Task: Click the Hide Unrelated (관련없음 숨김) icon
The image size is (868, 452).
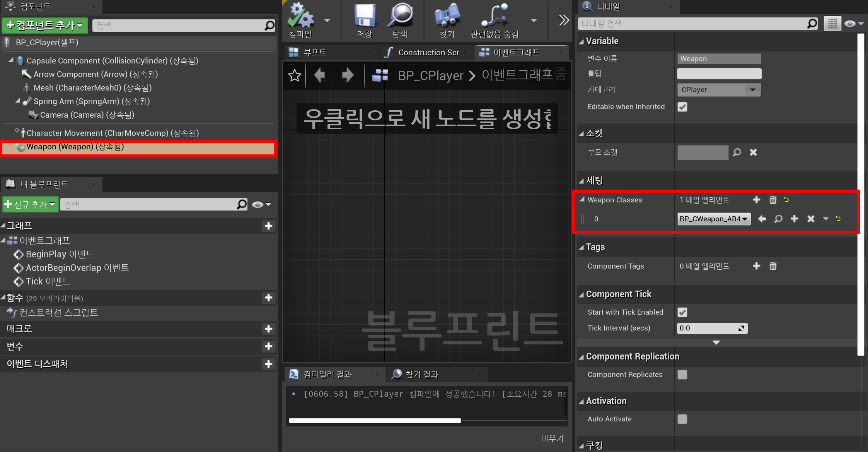Action: point(494,16)
